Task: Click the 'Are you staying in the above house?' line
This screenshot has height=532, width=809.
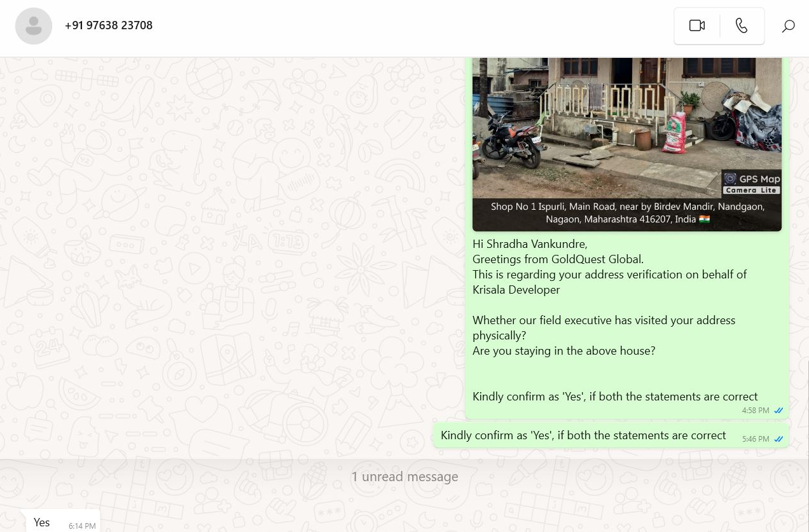Action: point(564,351)
